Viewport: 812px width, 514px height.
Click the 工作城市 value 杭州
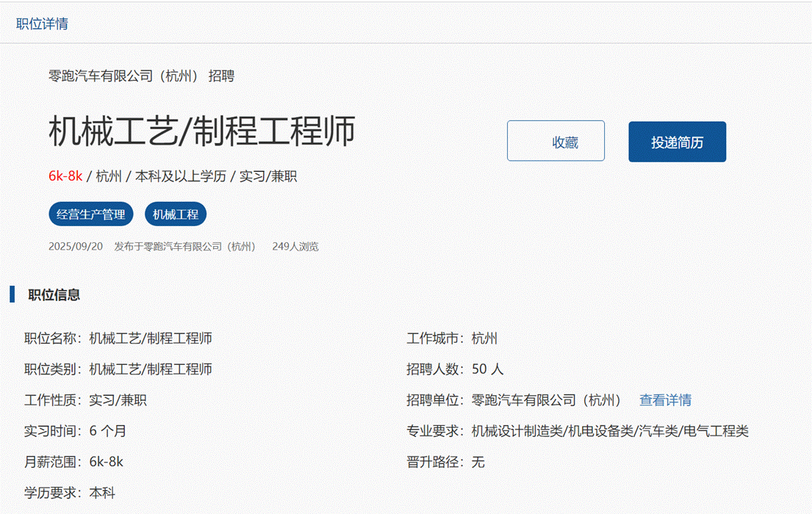(484, 339)
